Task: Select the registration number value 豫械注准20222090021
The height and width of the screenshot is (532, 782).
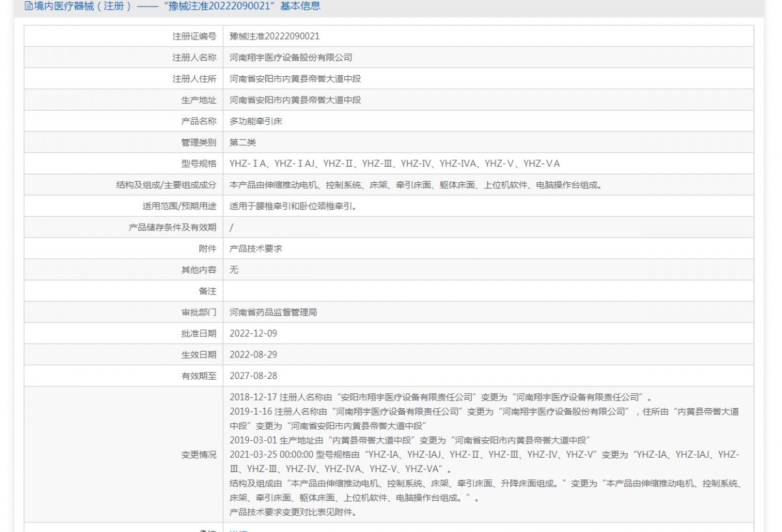Action: 274,36
